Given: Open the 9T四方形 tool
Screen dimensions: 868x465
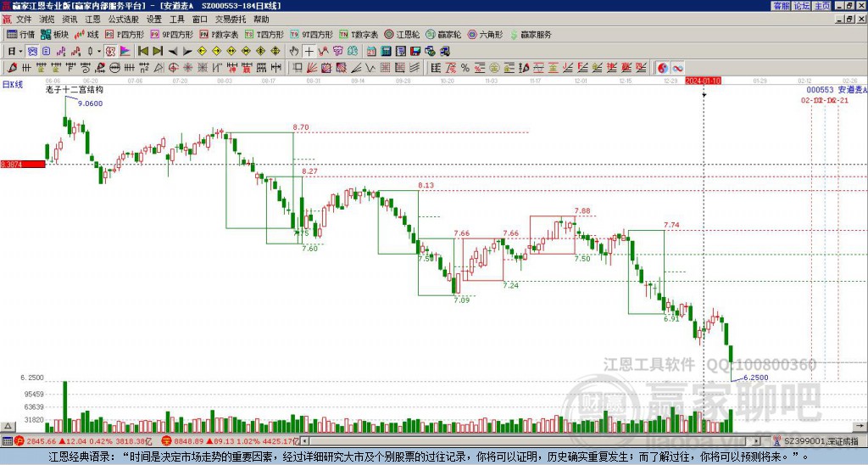Looking at the screenshot, I should tap(312, 34).
